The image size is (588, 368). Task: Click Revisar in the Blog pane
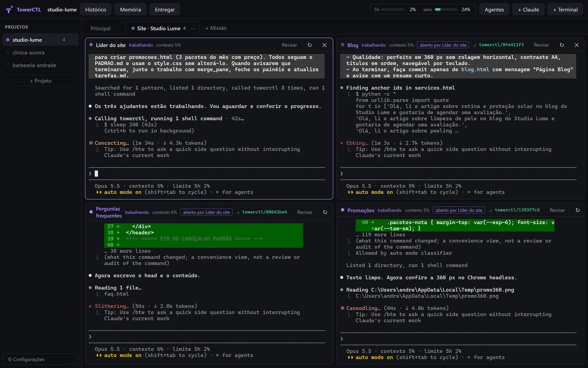541,45
